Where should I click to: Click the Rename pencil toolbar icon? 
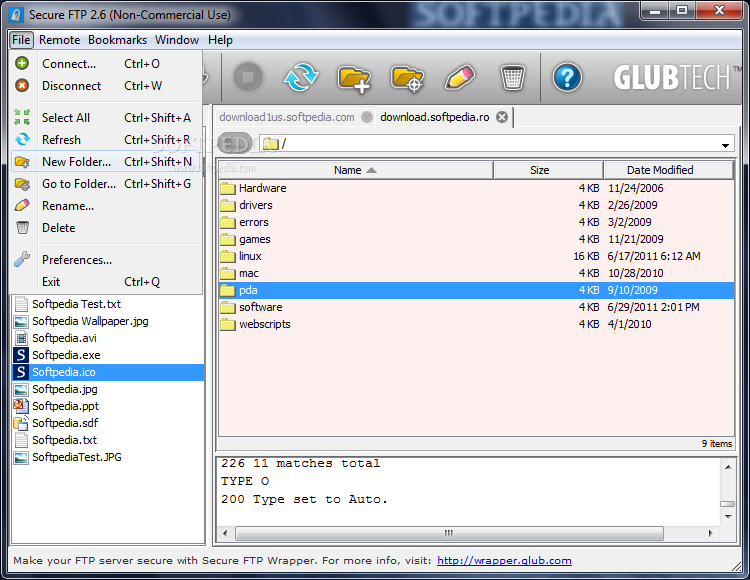(460, 77)
